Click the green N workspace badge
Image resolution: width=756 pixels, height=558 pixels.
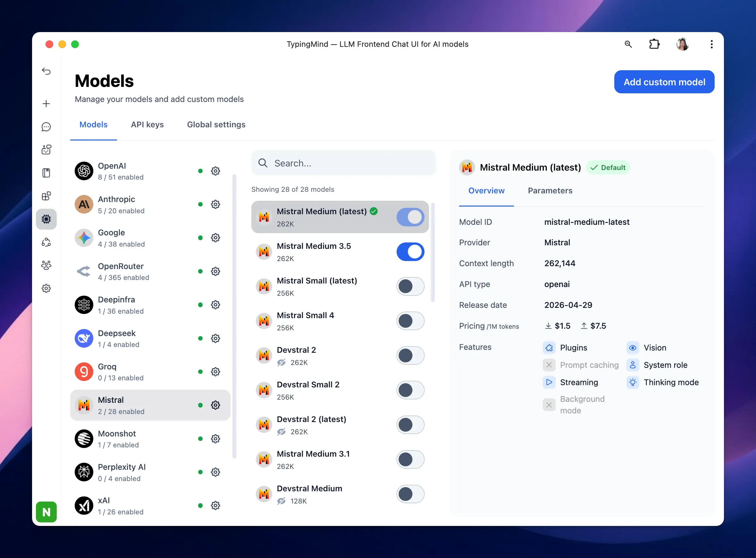[46, 512]
